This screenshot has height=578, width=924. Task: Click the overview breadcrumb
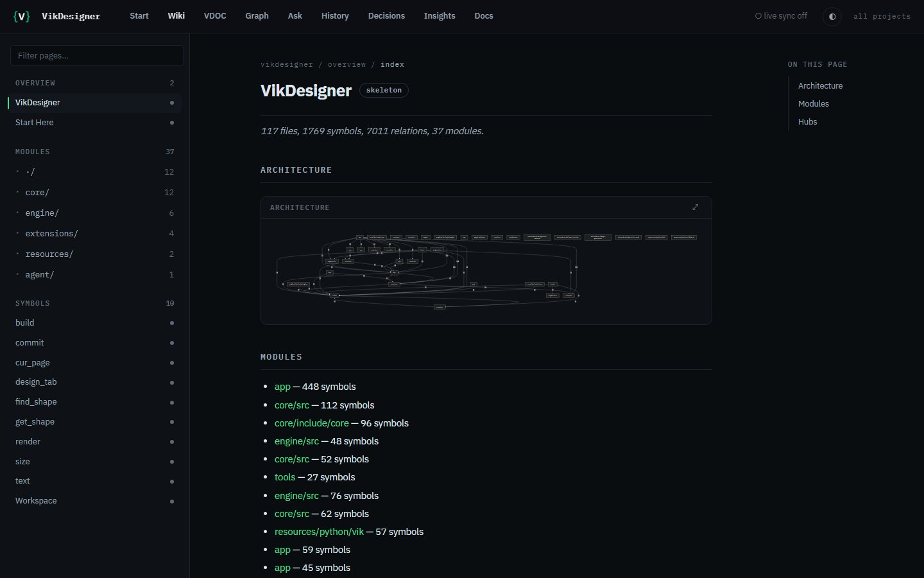click(x=346, y=64)
